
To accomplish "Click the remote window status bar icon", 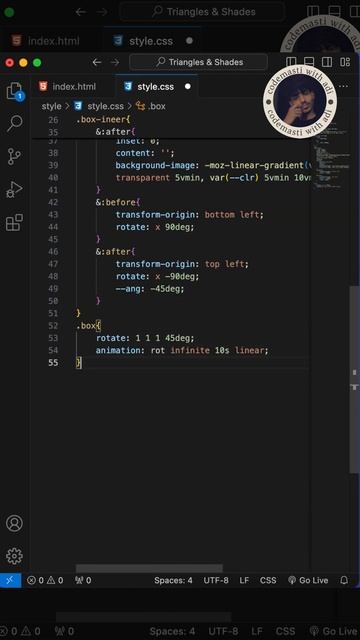I will click(x=10, y=580).
